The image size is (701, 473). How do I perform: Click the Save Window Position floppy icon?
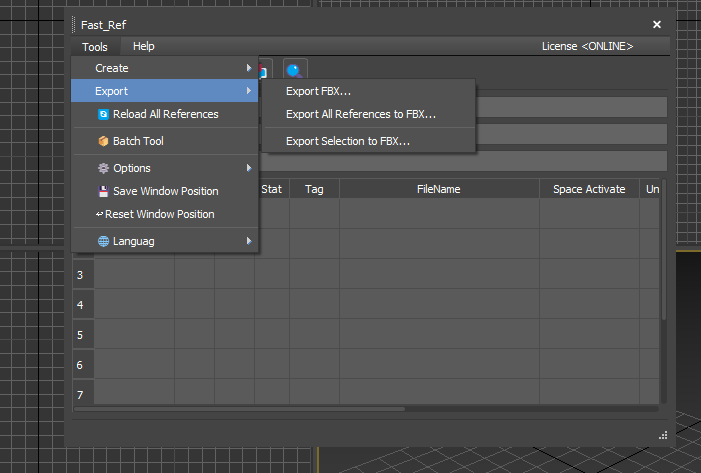103,191
